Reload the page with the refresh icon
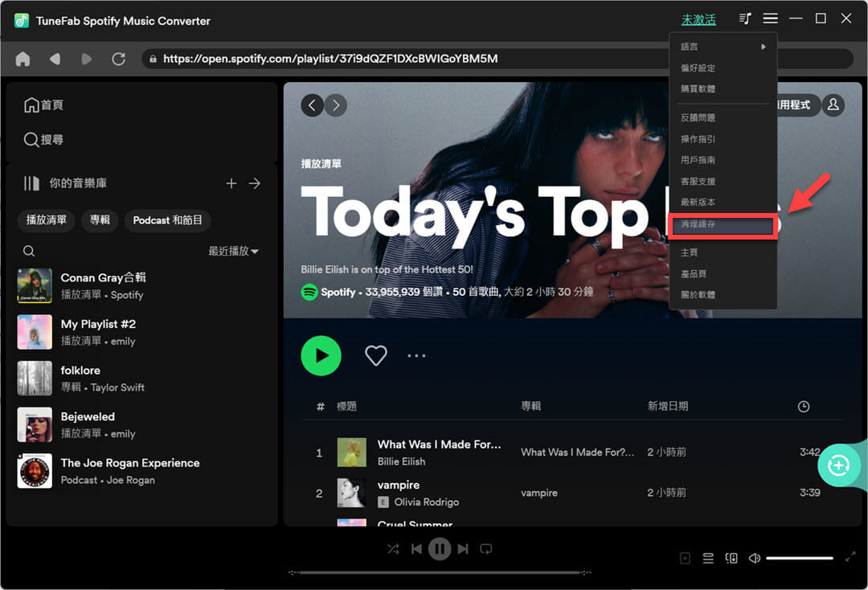The height and width of the screenshot is (590, 868). coord(118,59)
